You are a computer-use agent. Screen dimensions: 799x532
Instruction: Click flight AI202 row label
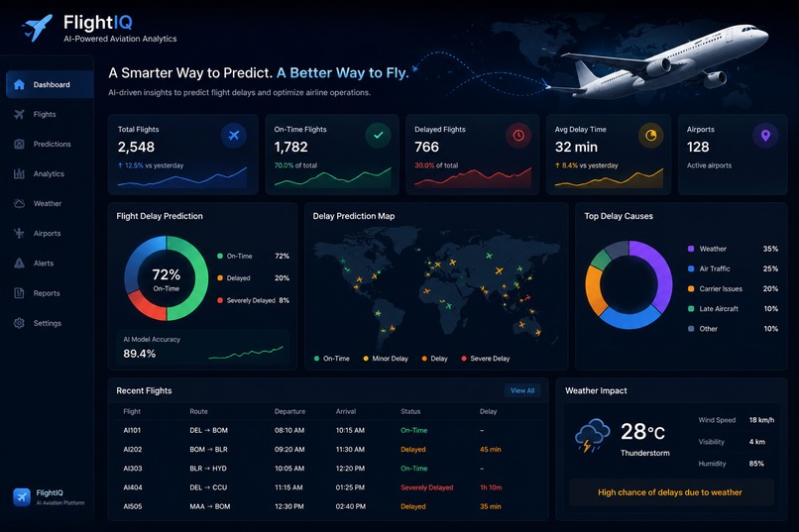[133, 450]
